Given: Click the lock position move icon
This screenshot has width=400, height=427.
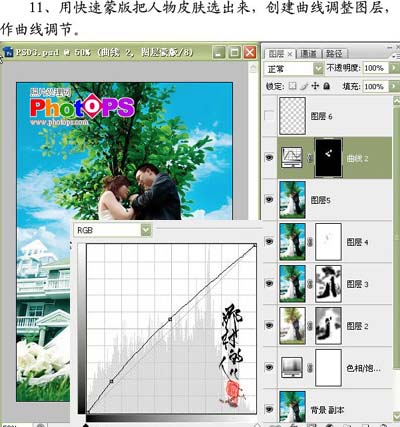Looking at the screenshot, I should pyautogui.click(x=315, y=86).
